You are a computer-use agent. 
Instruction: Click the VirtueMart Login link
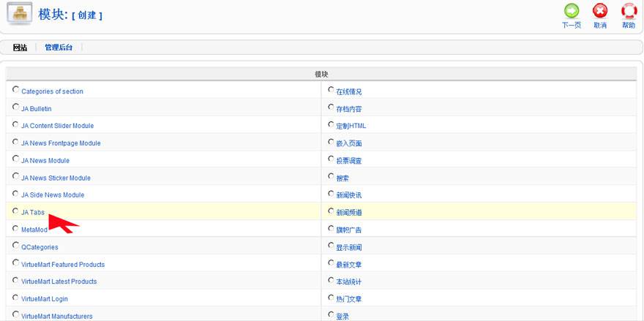[45, 299]
